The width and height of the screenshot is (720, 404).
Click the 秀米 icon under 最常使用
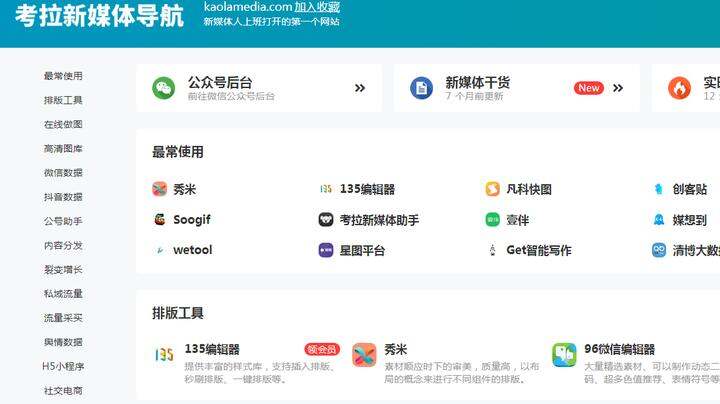coord(159,189)
